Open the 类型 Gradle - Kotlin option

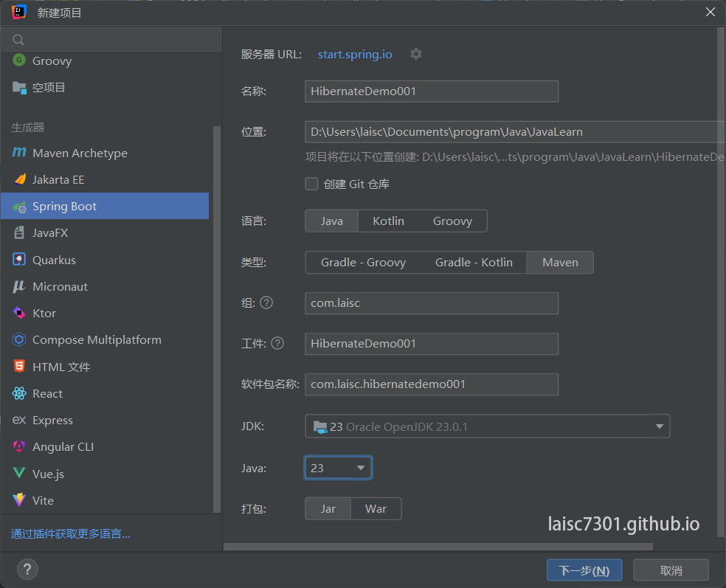click(474, 262)
